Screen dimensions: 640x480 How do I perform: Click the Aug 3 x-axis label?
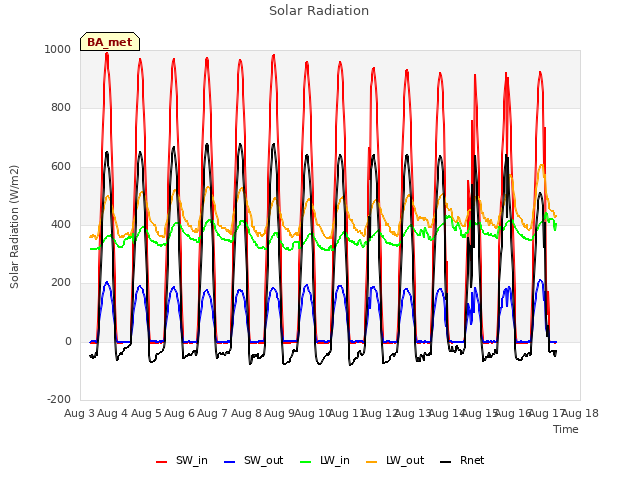point(80,413)
